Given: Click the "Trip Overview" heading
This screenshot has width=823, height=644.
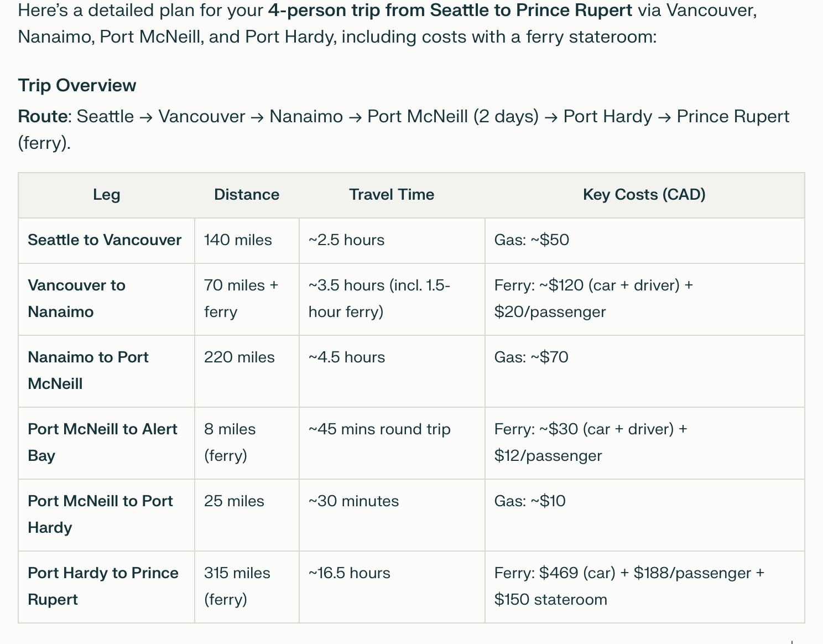Looking at the screenshot, I should [77, 86].
